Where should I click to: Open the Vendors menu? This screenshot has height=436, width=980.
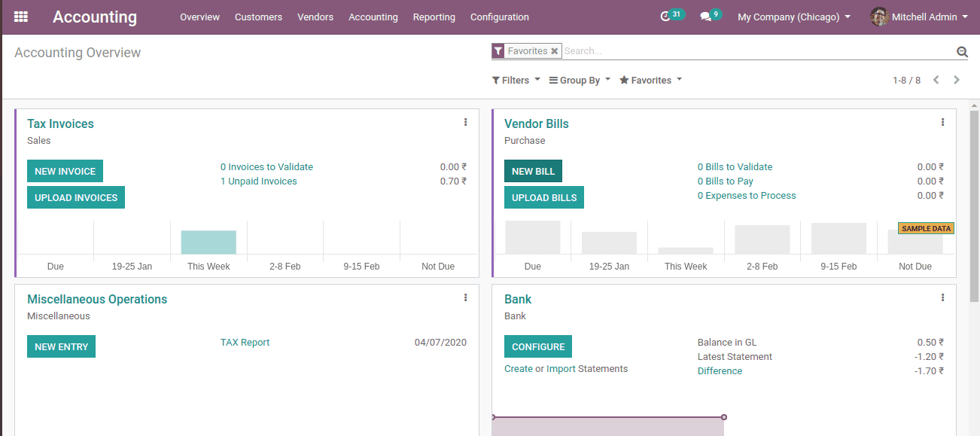click(x=315, y=17)
